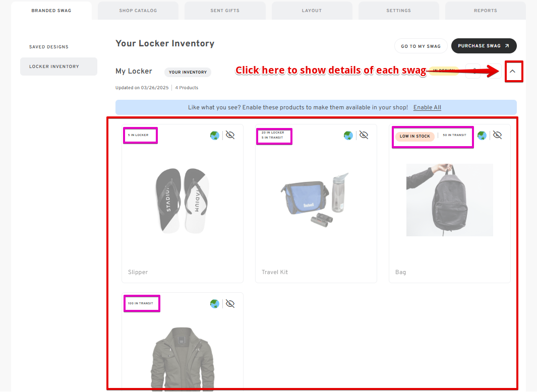The height and width of the screenshot is (392, 537).
Task: Toggle visibility of the Travel Kit product
Action: pos(364,135)
